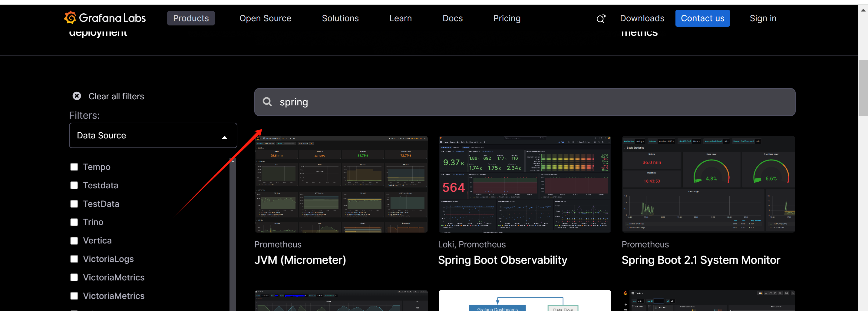Open the AI search sparkle icon
Viewport: 868px width, 311px height.
601,18
